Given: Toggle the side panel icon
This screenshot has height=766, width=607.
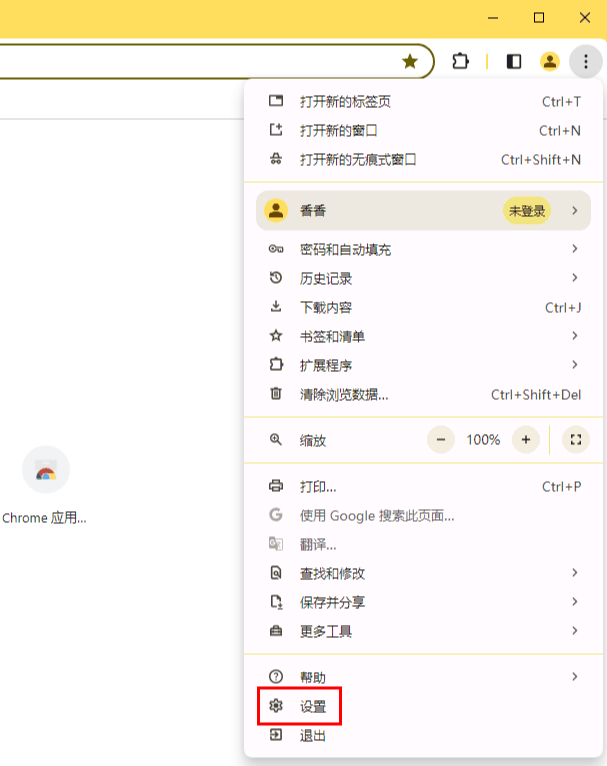Looking at the screenshot, I should pos(514,62).
